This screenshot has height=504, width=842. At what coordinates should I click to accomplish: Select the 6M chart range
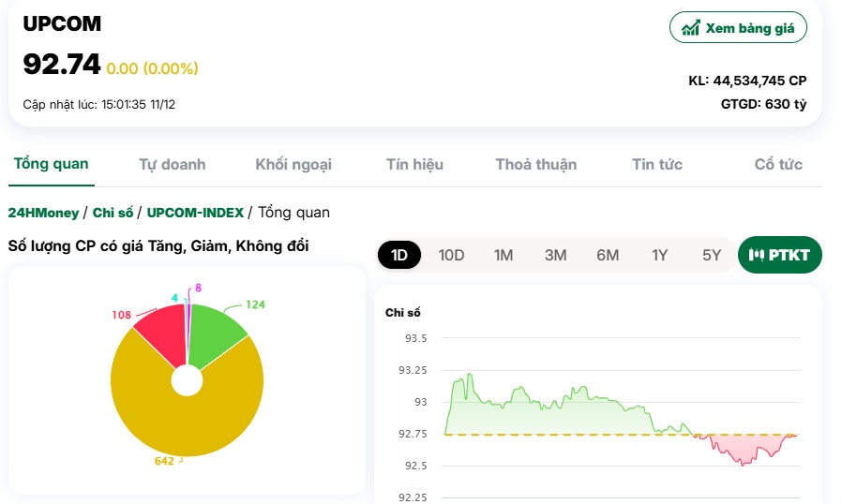pos(608,255)
